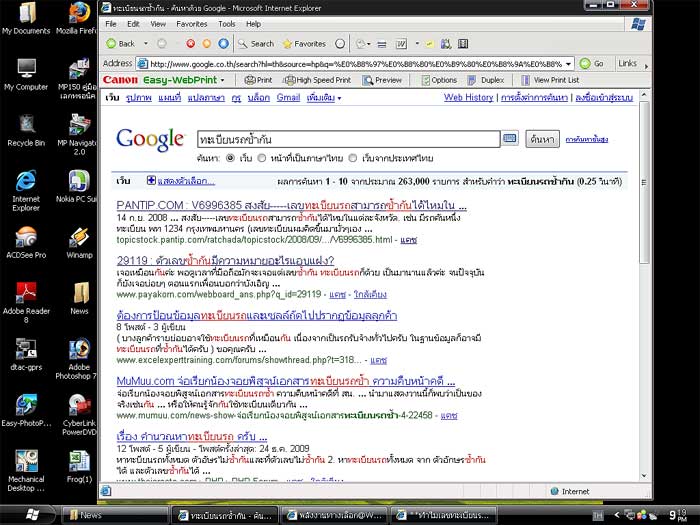This screenshot has height=525, width=700.
Task: Click the Search magnifier in IE toolbar
Action: click(x=255, y=44)
